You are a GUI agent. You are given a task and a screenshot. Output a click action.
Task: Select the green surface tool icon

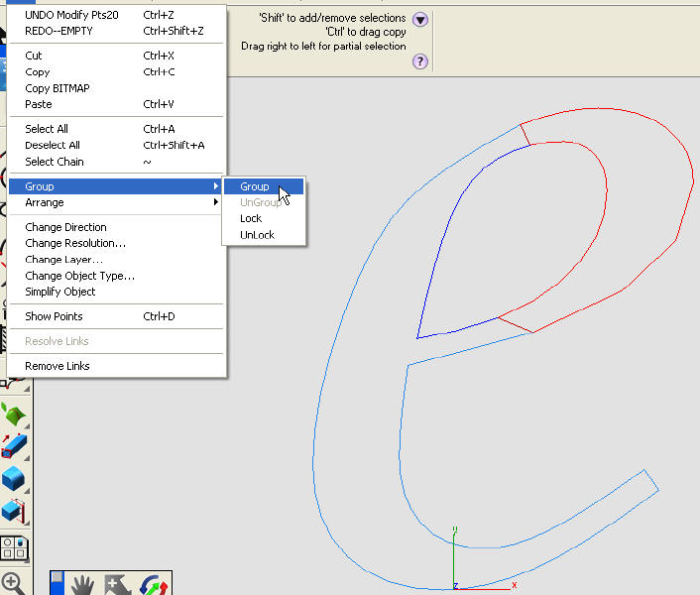click(x=14, y=416)
